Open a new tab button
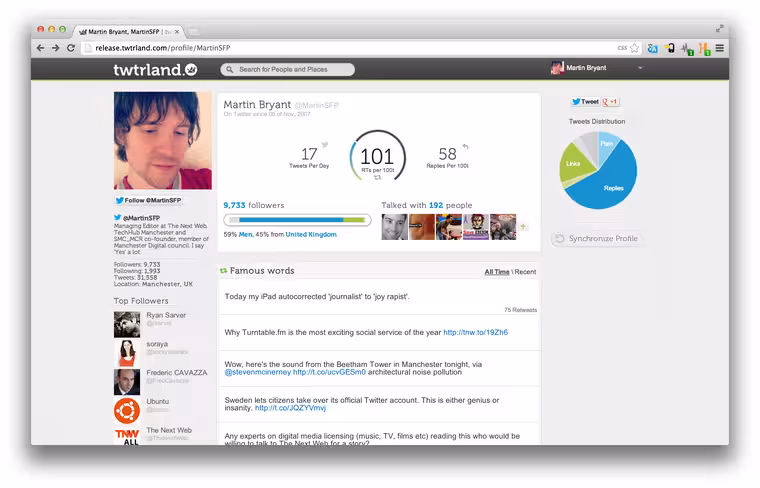Viewport: 760px width, 488px height. pyautogui.click(x=194, y=31)
